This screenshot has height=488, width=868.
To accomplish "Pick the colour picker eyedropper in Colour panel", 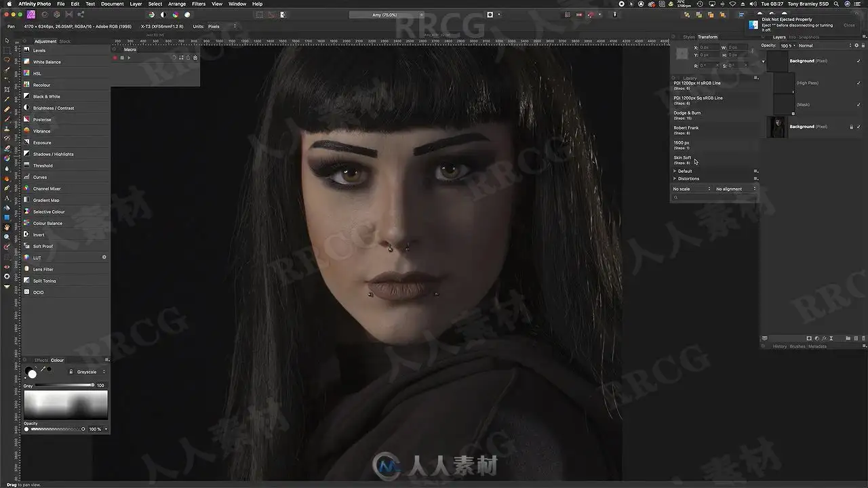I will pos(43,369).
